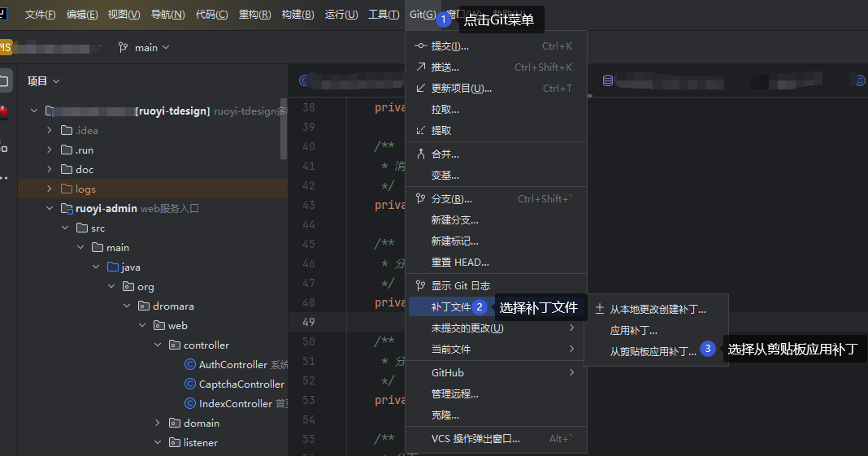Choose 更新项目(U)... menu entry
The height and width of the screenshot is (456, 868).
click(x=496, y=89)
